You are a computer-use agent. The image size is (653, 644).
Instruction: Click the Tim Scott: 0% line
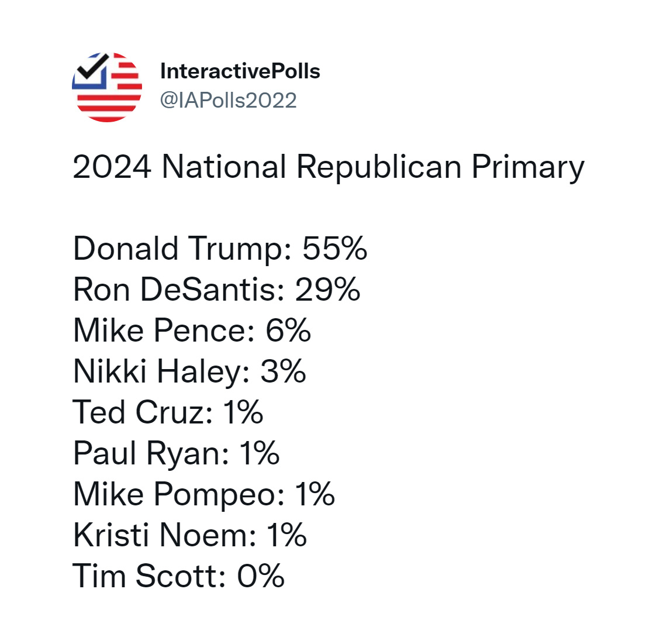[179, 576]
